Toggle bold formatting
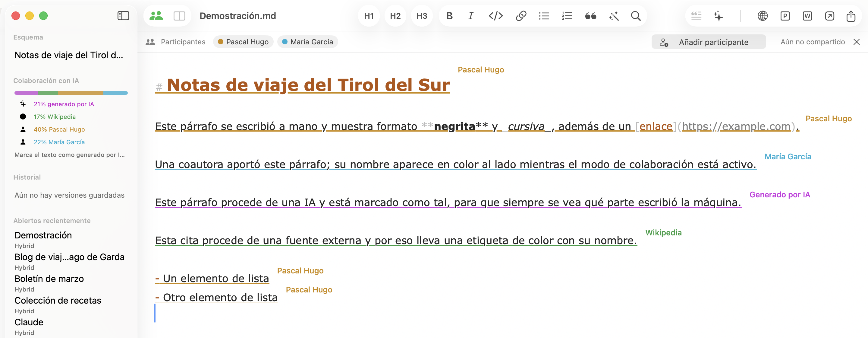 point(449,16)
